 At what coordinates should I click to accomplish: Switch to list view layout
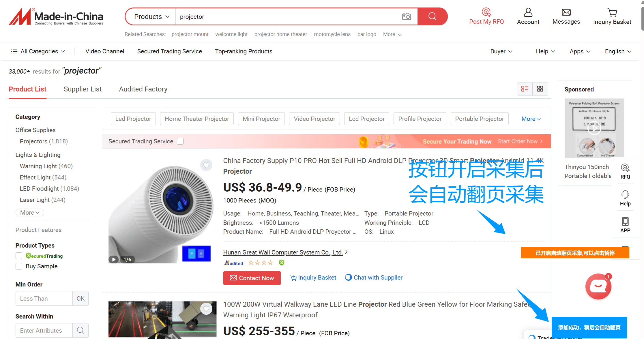[525, 89]
